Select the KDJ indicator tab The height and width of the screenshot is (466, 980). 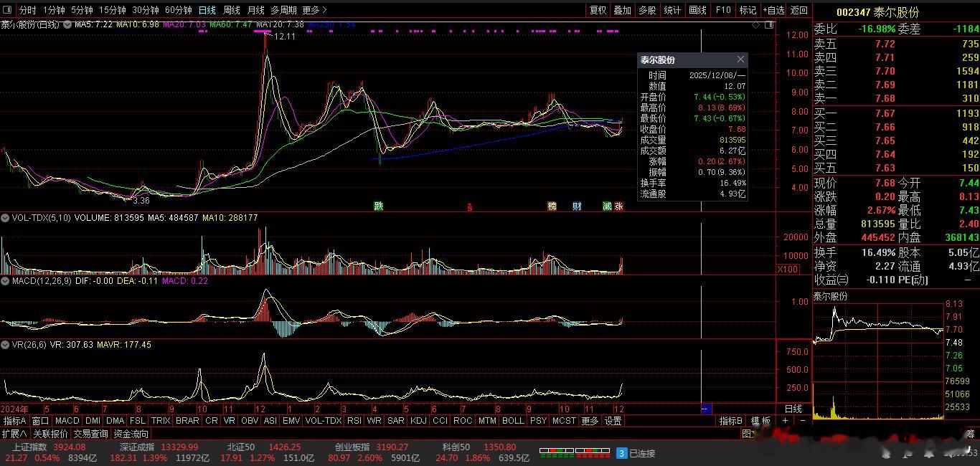point(418,421)
